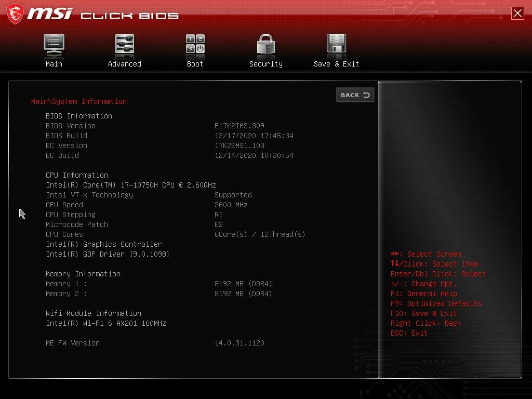Screen dimensions: 532x399
Task: Click the BIOS Build label
Action: click(66, 136)
